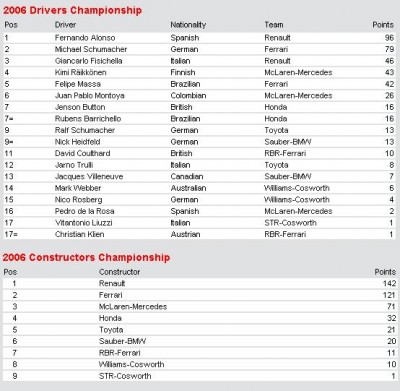Click the 2006 Drivers Championship heading
The height and width of the screenshot is (391, 400).
pos(72,10)
